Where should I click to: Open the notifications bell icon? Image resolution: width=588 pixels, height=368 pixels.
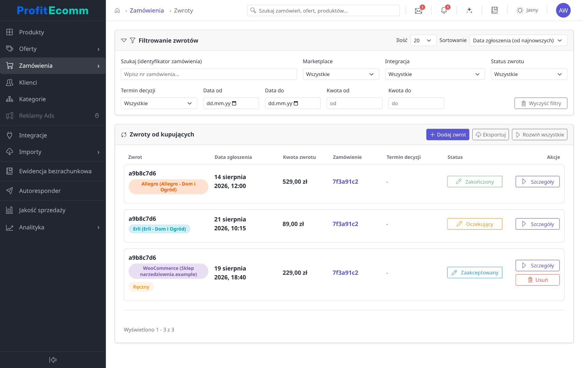[x=444, y=10]
